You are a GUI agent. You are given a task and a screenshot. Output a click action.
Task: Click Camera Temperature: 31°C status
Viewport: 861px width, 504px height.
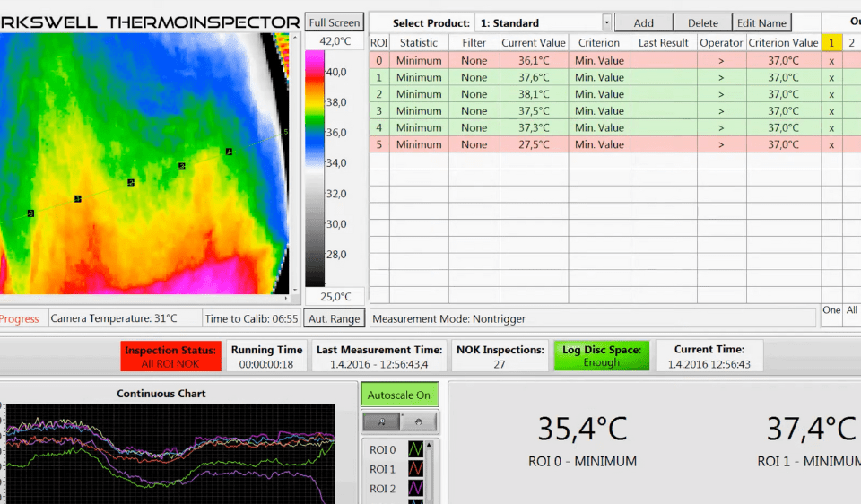point(114,318)
